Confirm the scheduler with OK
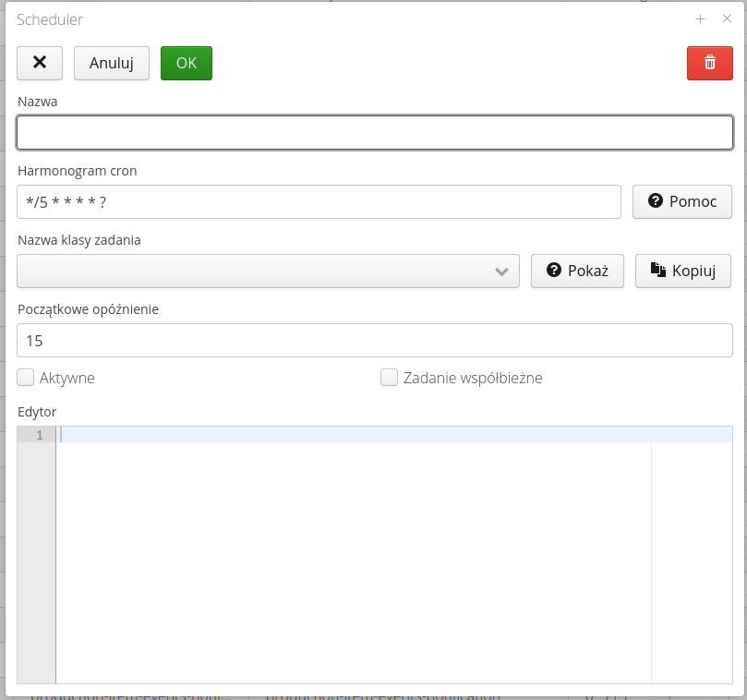 [x=186, y=63]
